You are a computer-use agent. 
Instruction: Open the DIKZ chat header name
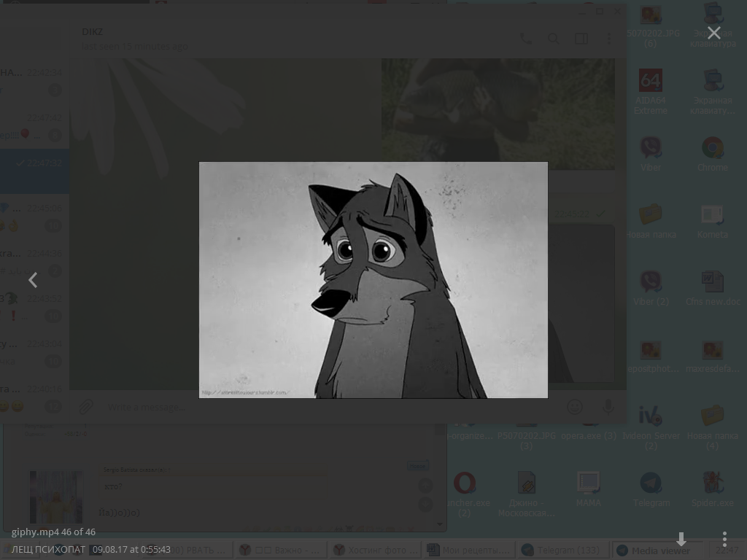point(92,32)
